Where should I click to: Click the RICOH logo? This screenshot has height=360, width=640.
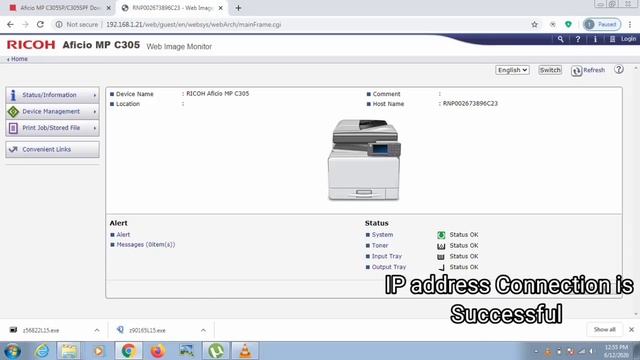point(31,44)
